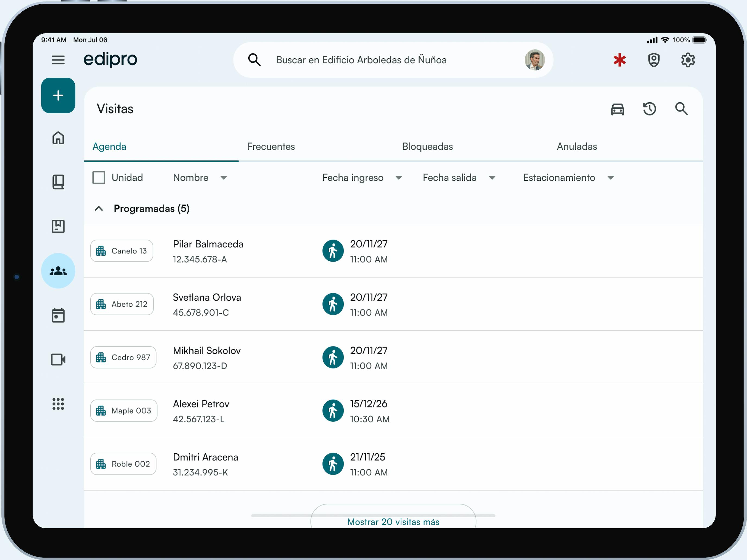Sort by Nombre dropdown arrow
This screenshot has width=747, height=560.
pos(224,178)
